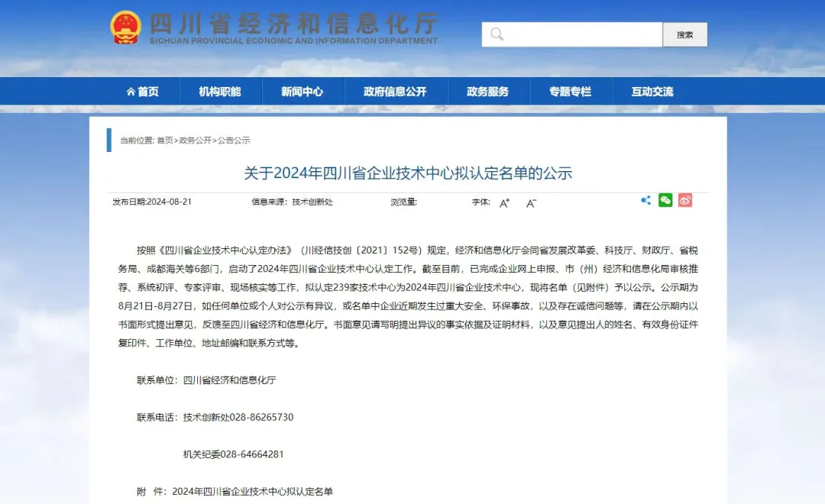Click the share icon
Viewport: 825px width, 504px height.
point(645,200)
